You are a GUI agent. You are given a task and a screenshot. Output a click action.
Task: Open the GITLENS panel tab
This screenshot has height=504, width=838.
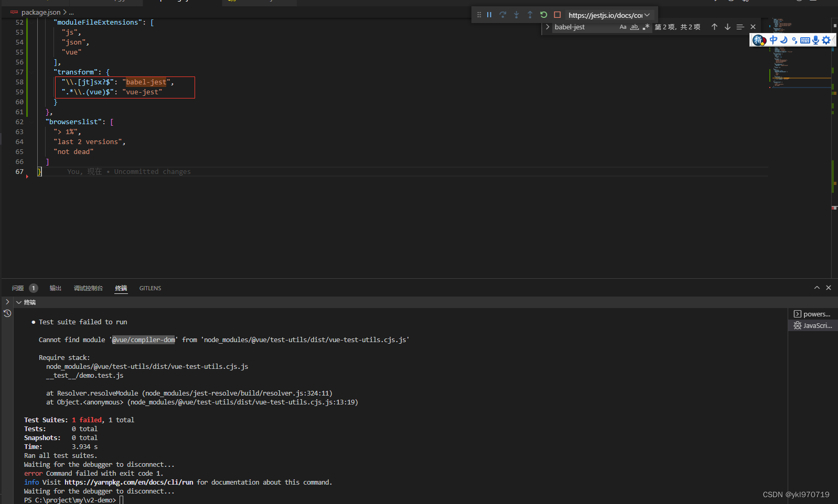point(150,288)
